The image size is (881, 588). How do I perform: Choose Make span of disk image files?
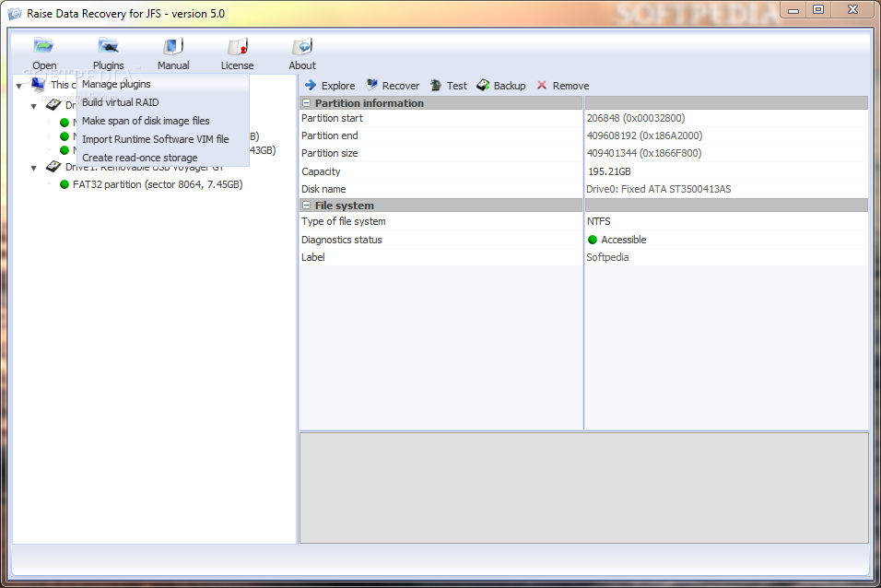163,121
